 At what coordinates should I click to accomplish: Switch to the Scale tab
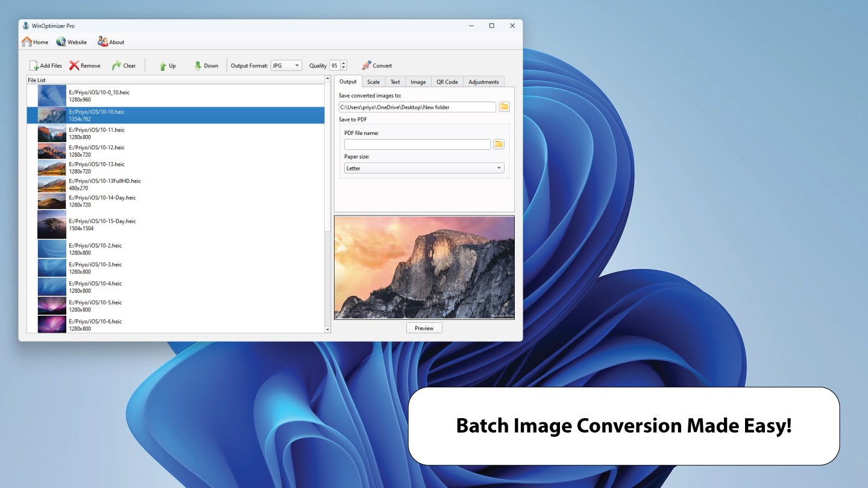tap(374, 82)
